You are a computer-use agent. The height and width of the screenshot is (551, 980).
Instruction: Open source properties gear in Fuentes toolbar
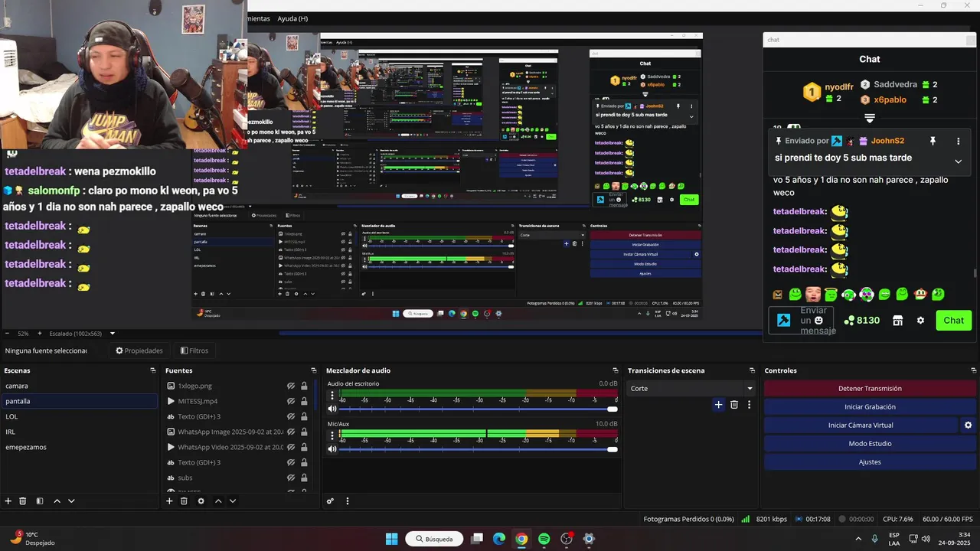(x=201, y=501)
